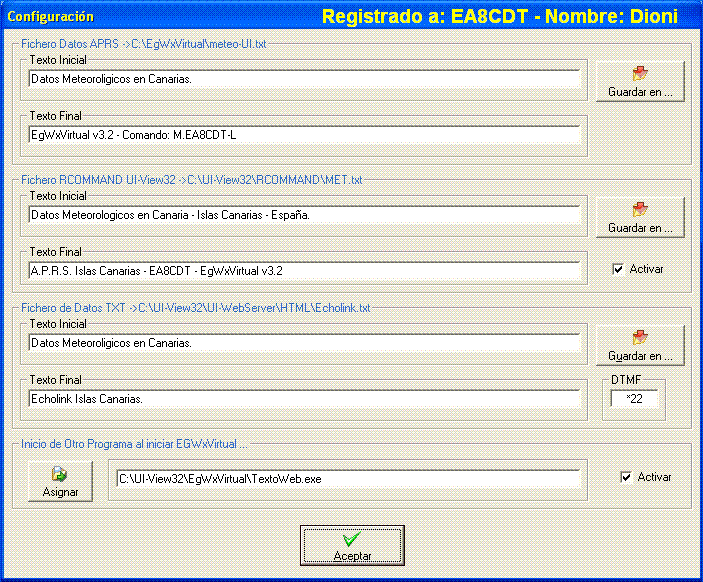Click RCOMMAND Texto Final field with A.P.R.S. text

coord(304,271)
